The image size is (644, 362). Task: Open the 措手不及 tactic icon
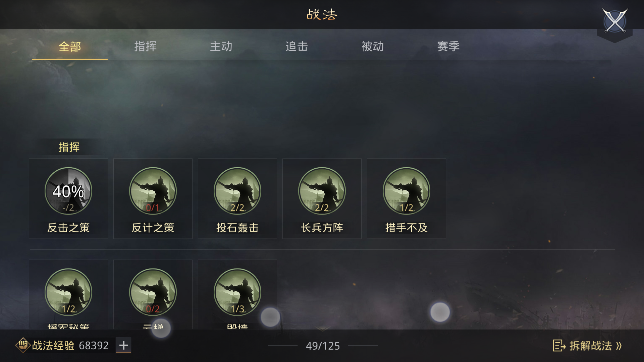tap(407, 191)
